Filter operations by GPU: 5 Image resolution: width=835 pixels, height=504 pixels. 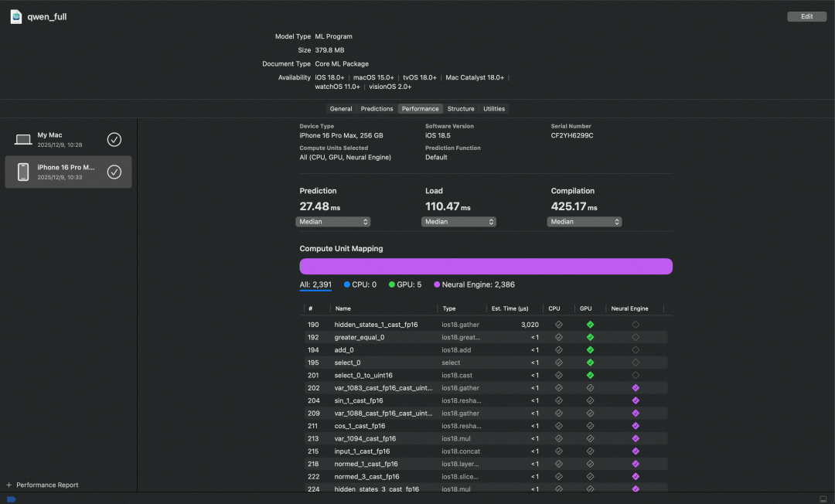[405, 284]
